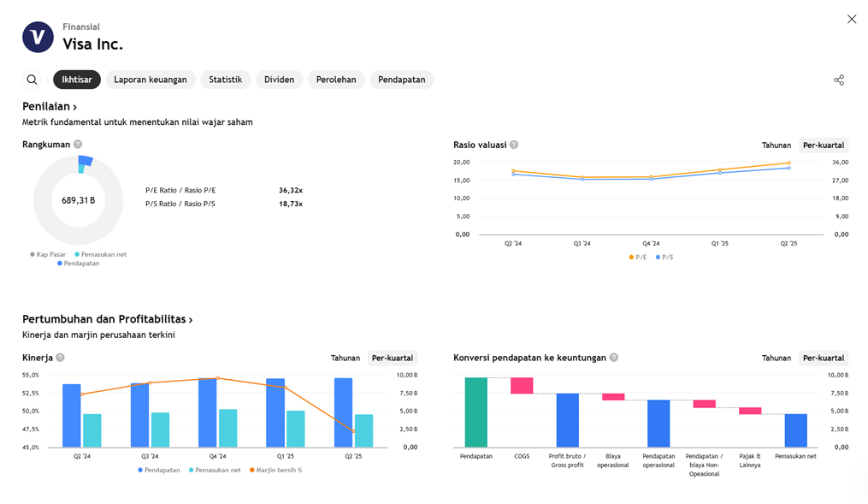Screen dimensions: 868x504
Task: Select the Ikhtisar tab
Action: pyautogui.click(x=77, y=80)
